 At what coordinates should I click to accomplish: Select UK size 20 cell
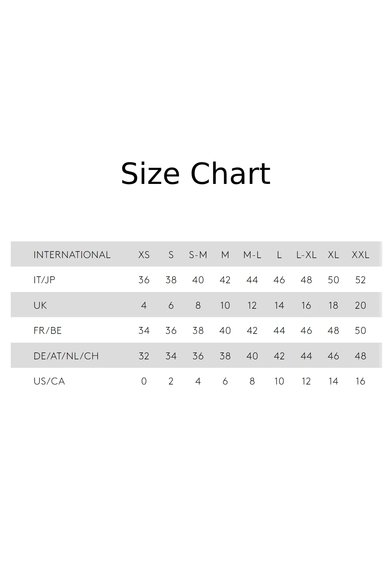(360, 305)
